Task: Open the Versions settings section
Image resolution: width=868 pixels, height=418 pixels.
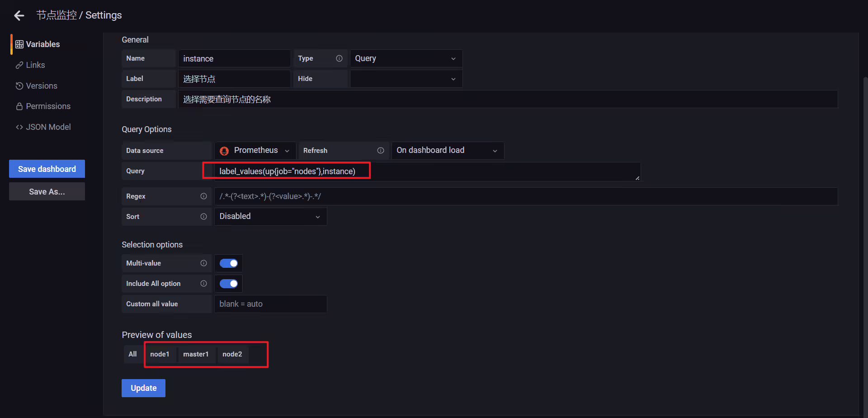Action: pos(37,86)
